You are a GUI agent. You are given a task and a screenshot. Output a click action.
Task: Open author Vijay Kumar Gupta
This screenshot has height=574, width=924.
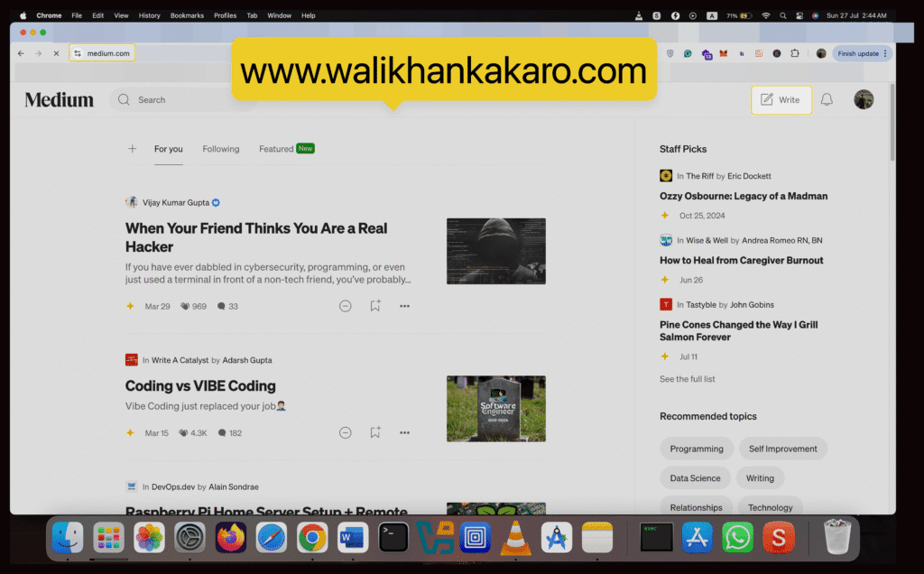(176, 202)
